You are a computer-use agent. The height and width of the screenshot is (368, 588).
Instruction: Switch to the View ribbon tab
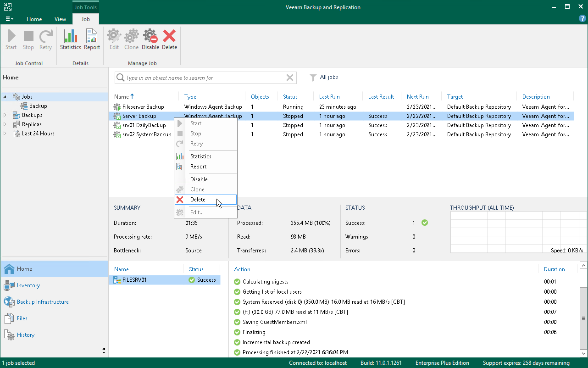(x=60, y=19)
